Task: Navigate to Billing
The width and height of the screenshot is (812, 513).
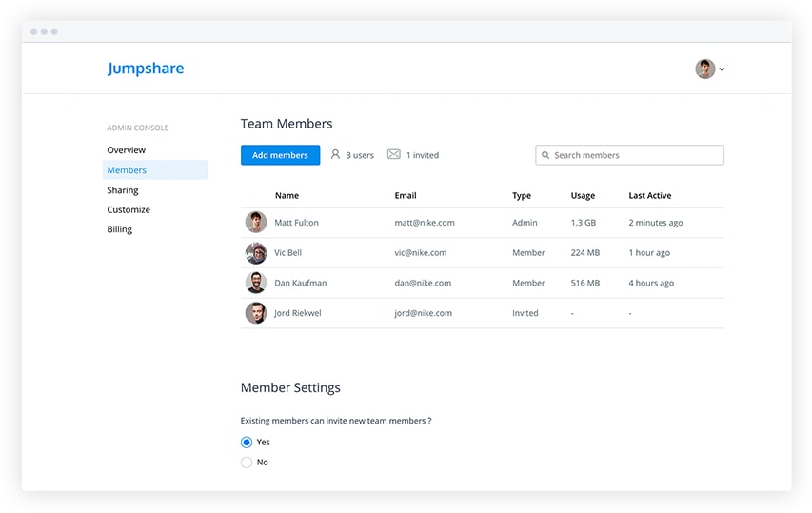Action: pos(120,229)
